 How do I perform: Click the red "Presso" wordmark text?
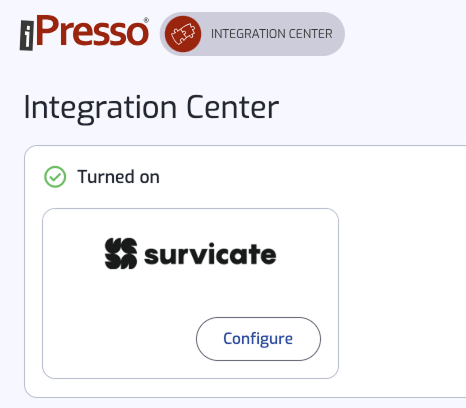pos(92,31)
